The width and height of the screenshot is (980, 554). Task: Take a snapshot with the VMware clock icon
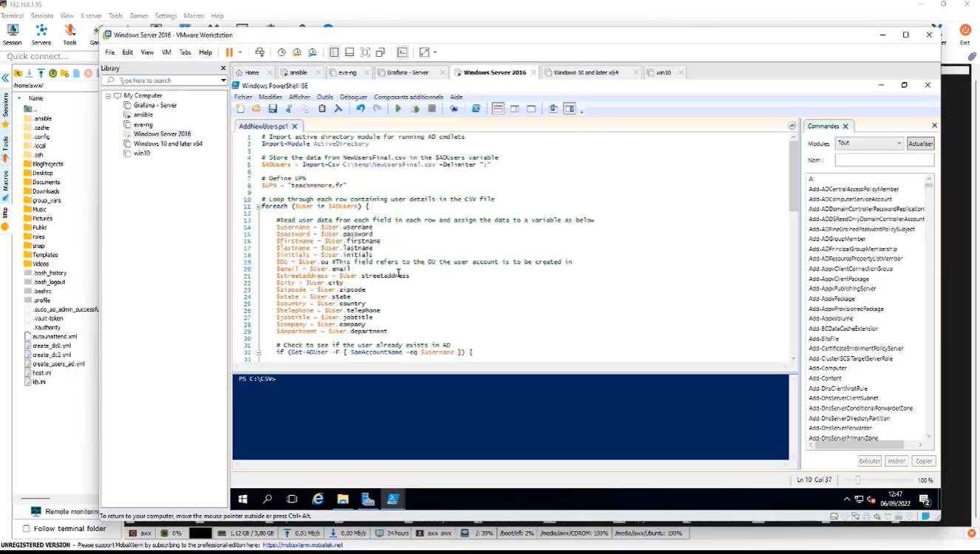click(281, 52)
